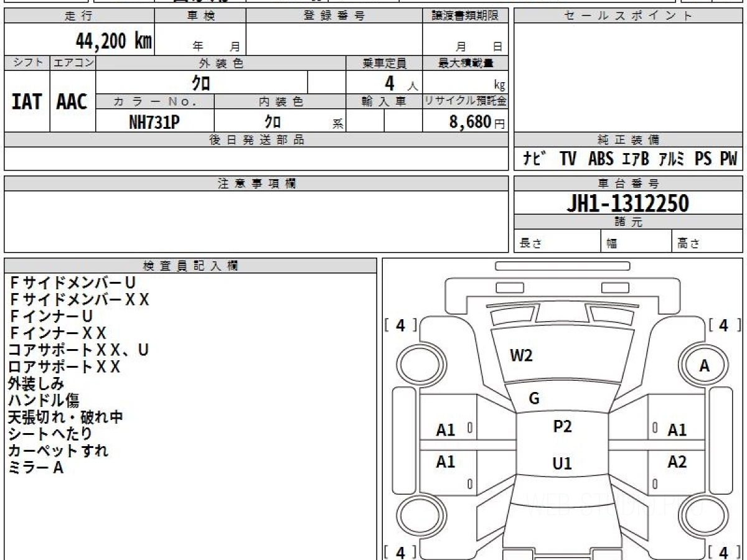Image resolution: width=747 pixels, height=560 pixels.
Task: Select the 純正装備 header
Action: (x=628, y=140)
